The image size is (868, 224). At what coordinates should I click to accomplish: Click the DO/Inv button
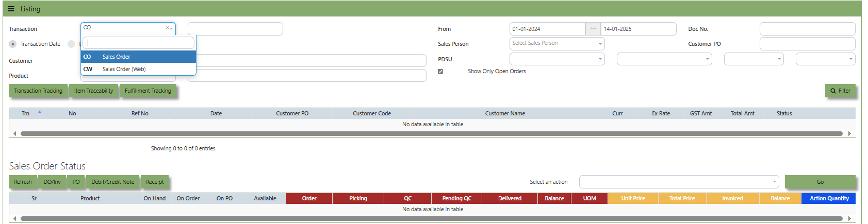[x=52, y=182]
